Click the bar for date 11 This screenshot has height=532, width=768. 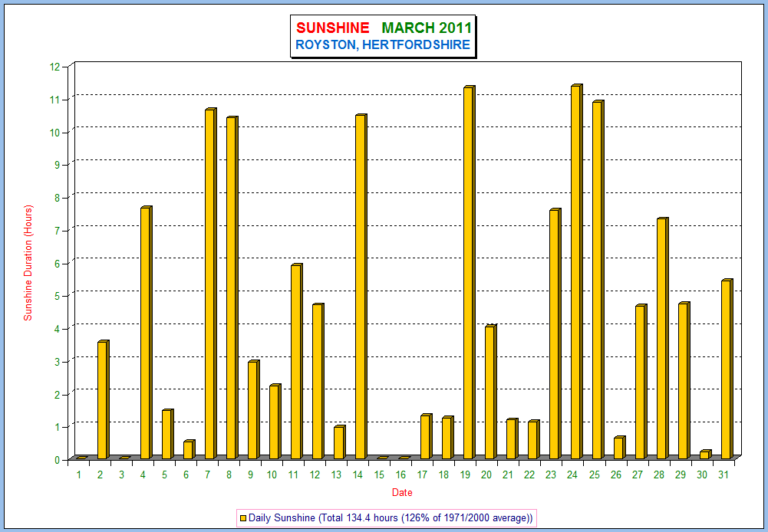pos(296,361)
